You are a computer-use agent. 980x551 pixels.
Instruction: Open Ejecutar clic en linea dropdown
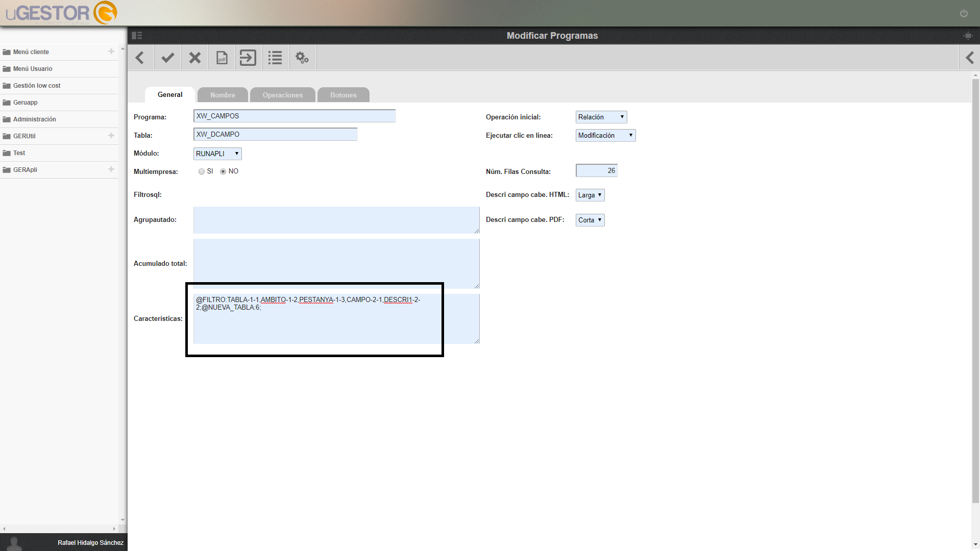(x=605, y=136)
